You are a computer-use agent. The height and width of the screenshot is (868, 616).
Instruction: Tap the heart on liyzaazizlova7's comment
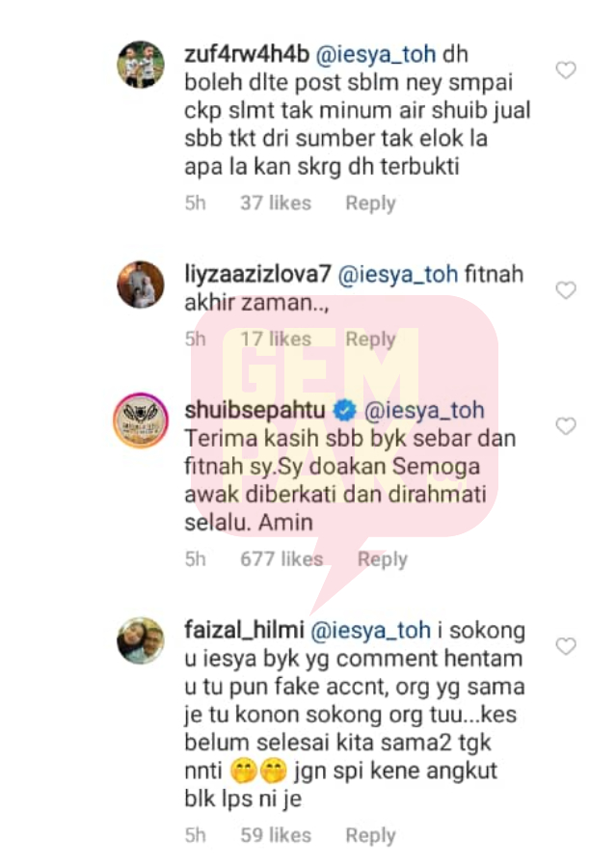point(566,289)
